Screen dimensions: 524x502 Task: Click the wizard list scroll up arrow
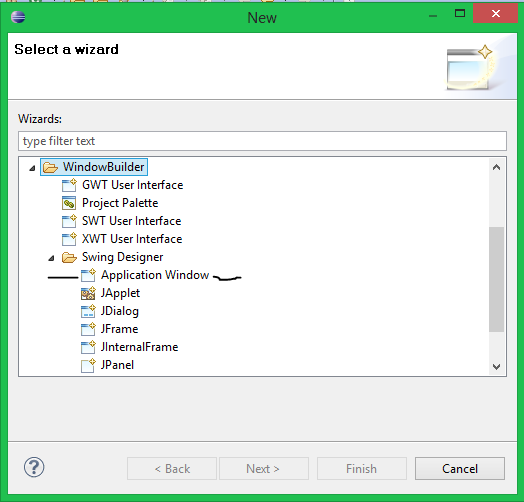[497, 167]
